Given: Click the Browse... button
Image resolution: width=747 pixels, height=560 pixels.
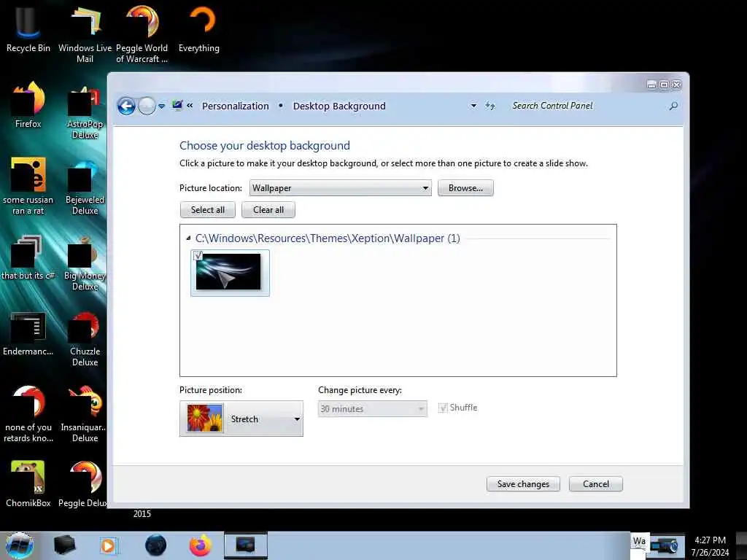Looking at the screenshot, I should coord(465,187).
